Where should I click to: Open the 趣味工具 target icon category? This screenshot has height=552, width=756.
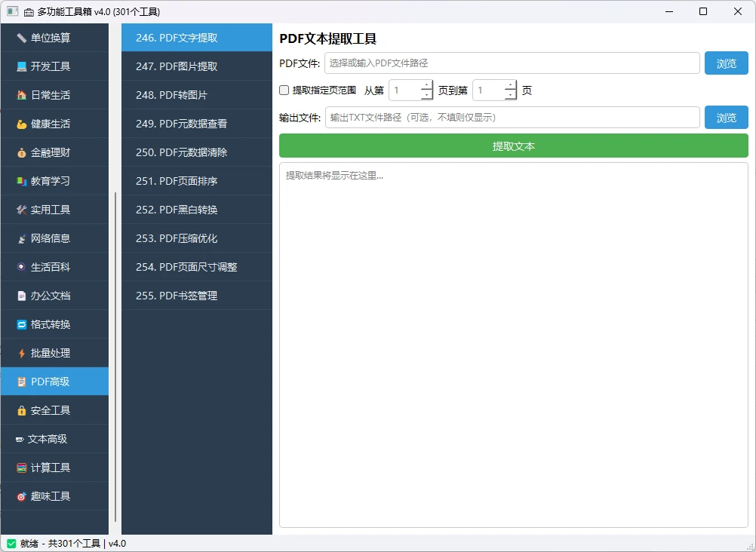pyautogui.click(x=21, y=496)
